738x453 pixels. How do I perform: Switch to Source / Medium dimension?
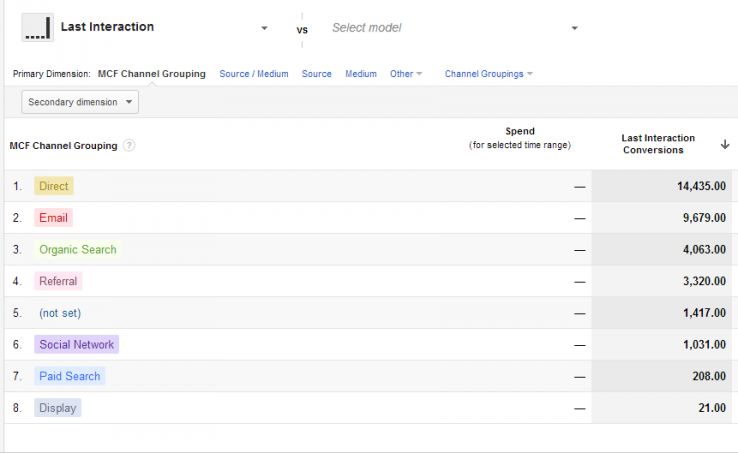pos(254,74)
